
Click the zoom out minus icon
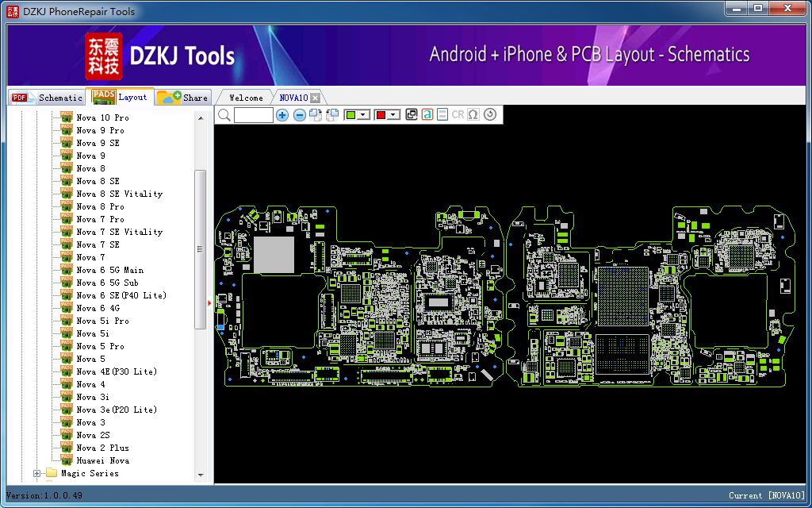tap(300, 115)
